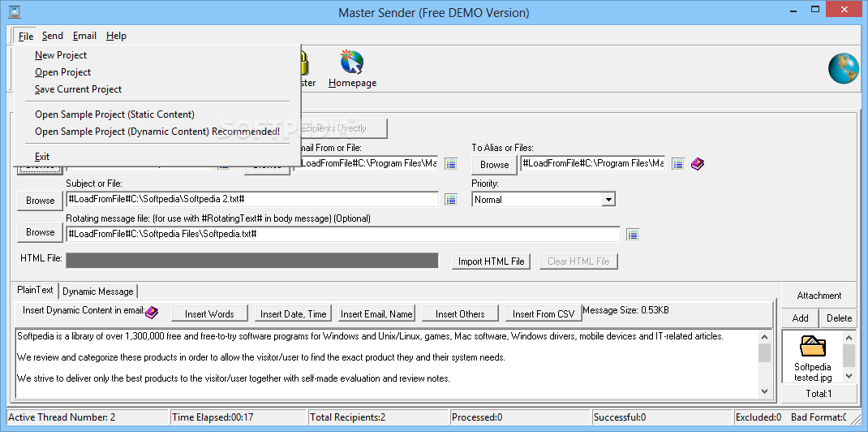Open list editor icon beside Email From field
This screenshot has height=432, width=868.
tap(450, 164)
